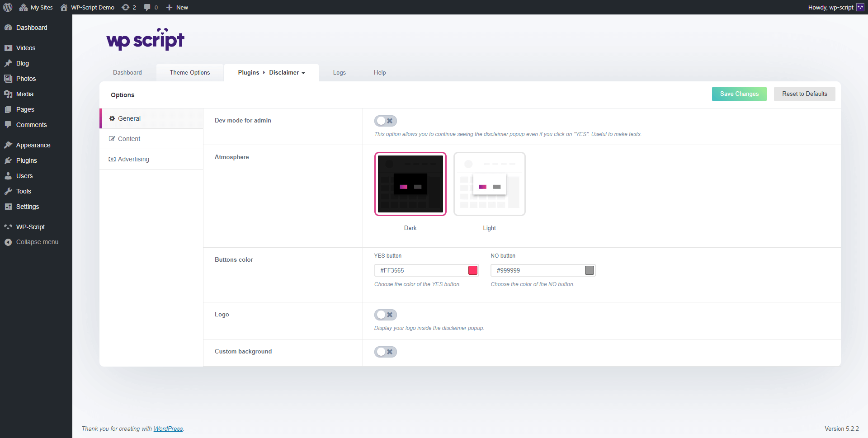The image size is (868, 438).
Task: Open the Disclaimer plugin dropdown
Action: (287, 72)
